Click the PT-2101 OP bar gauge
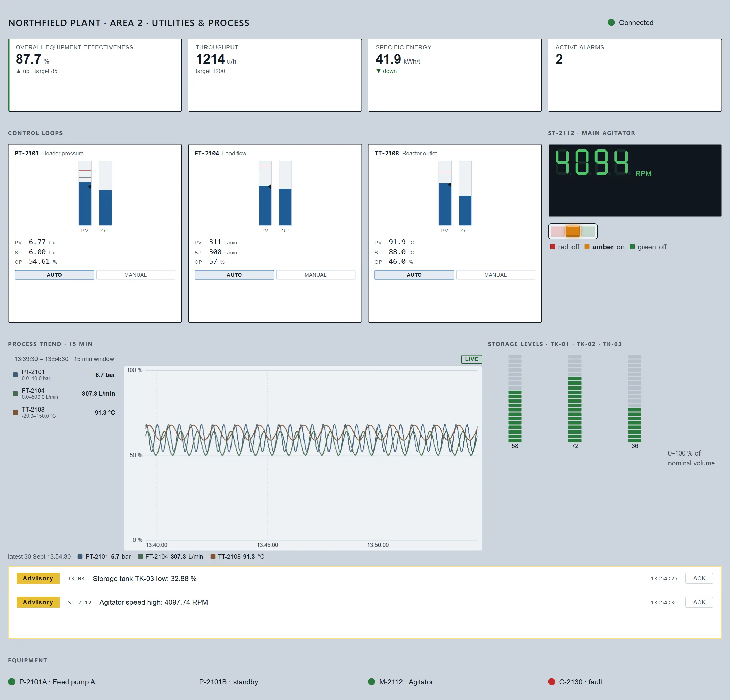 (x=105, y=193)
